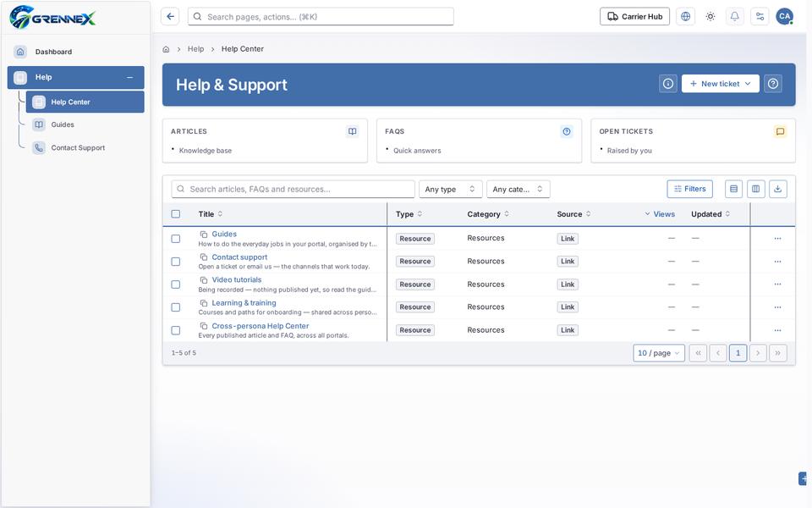Viewport: 812px width, 508px height.
Task: Open row actions for Guides
Action: click(777, 239)
